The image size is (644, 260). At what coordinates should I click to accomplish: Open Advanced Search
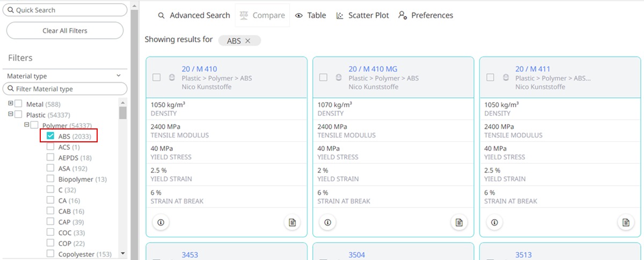click(194, 16)
